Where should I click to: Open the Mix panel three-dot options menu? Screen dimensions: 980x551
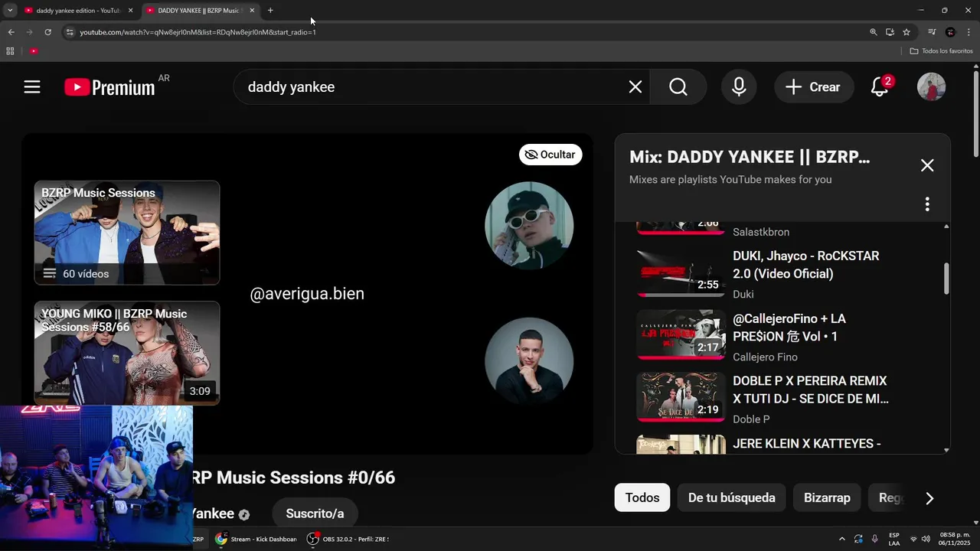coord(927,204)
